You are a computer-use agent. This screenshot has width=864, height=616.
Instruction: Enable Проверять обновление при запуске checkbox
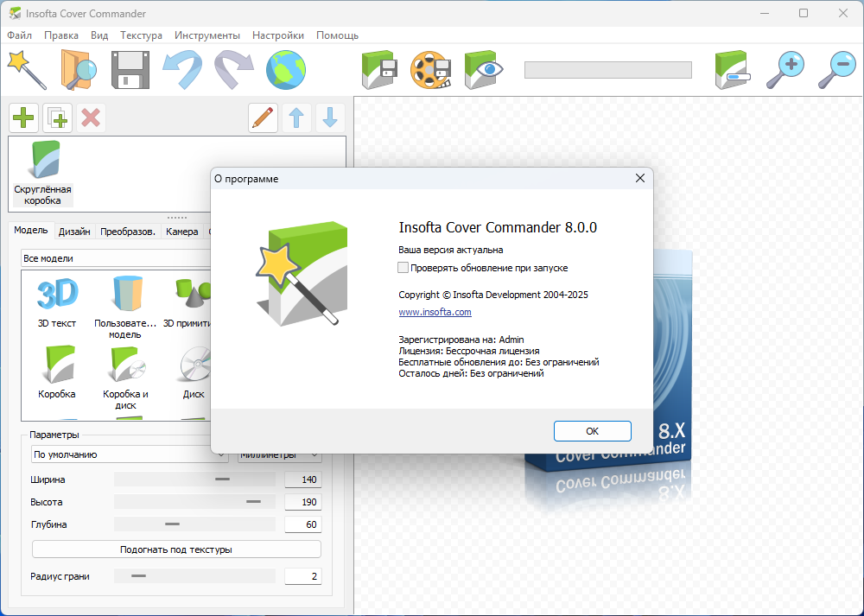pyautogui.click(x=403, y=268)
